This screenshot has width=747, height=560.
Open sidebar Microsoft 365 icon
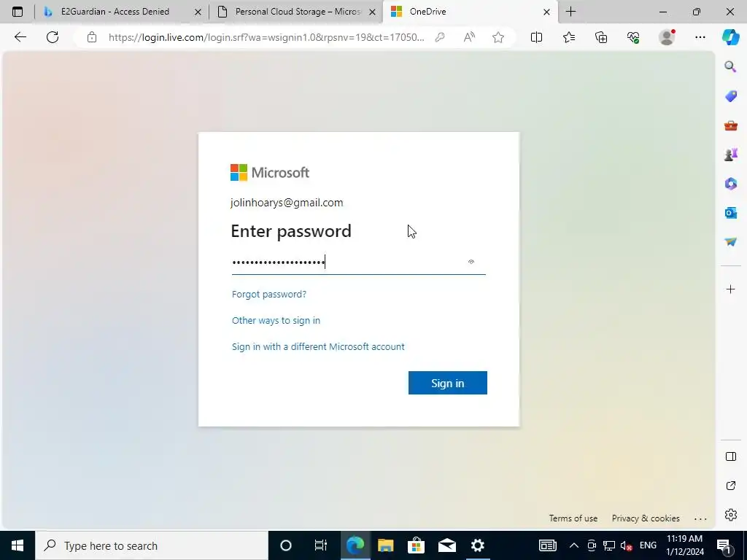coord(730,184)
